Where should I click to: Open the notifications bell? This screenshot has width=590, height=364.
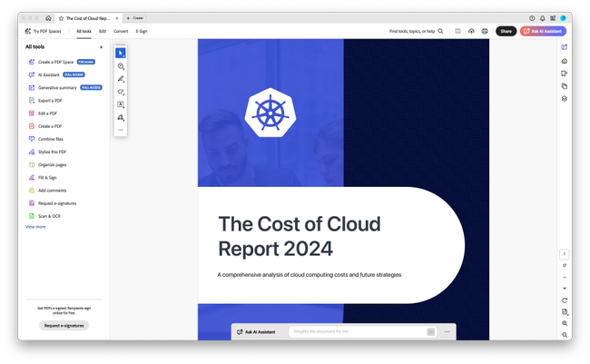click(x=542, y=18)
